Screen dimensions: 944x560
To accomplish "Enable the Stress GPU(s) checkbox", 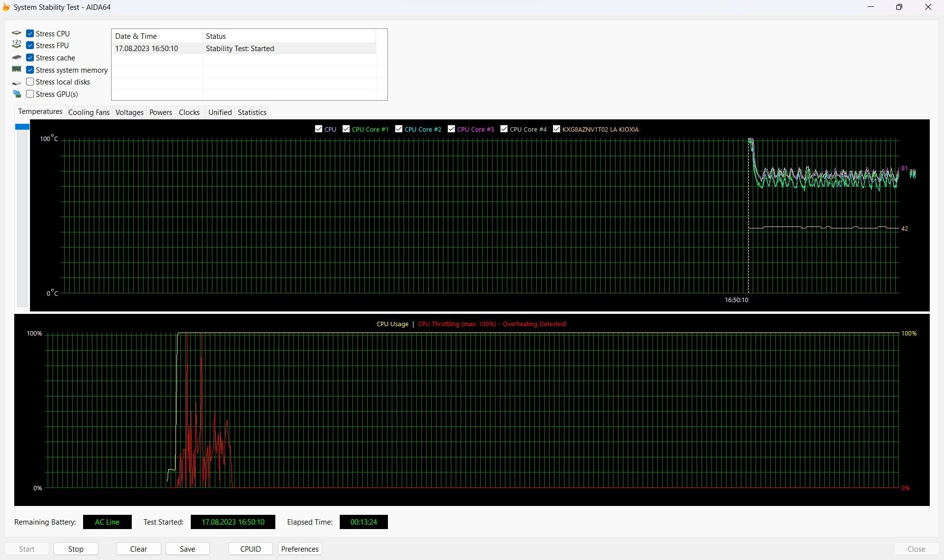I will [x=30, y=94].
